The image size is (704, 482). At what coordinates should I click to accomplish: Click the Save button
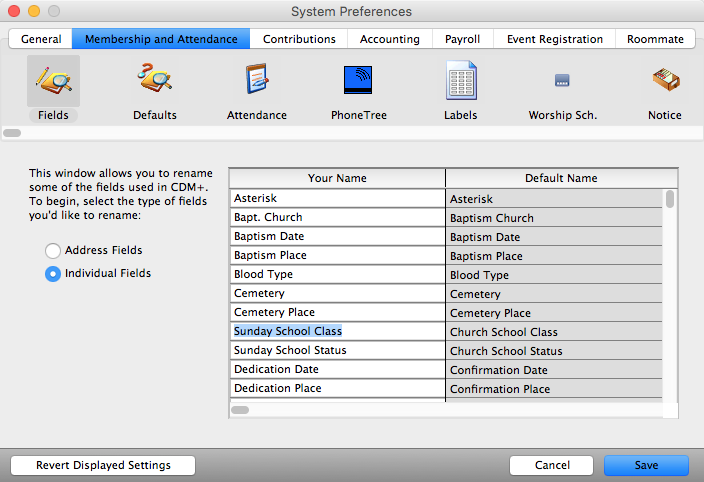pos(646,465)
